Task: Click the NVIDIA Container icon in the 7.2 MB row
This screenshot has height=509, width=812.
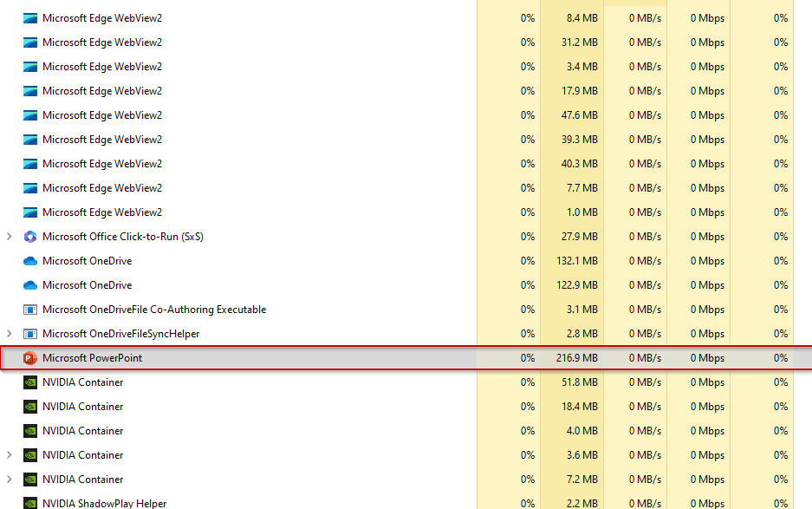Action: 30,480
